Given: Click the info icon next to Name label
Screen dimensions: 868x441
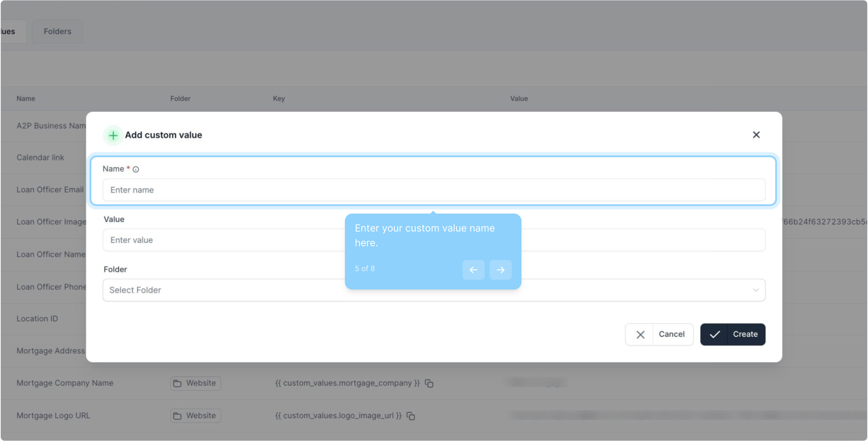Looking at the screenshot, I should [x=136, y=169].
